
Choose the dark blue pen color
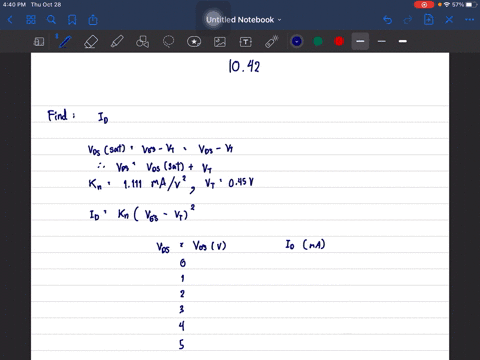coord(296,41)
